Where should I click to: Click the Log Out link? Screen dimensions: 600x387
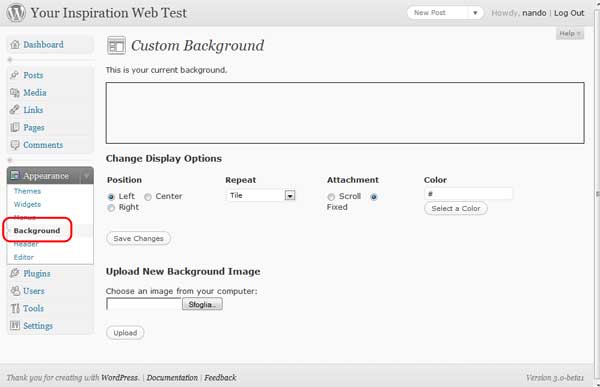point(569,13)
